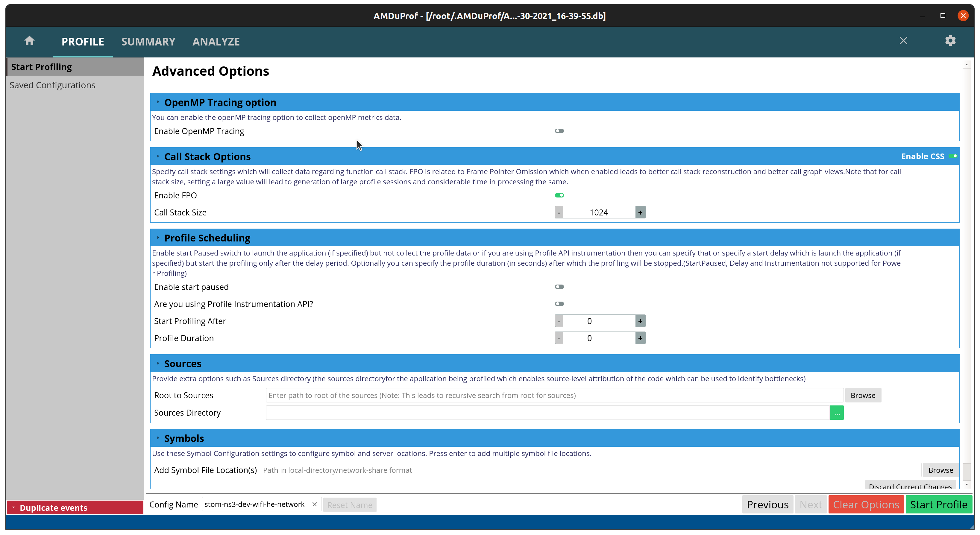Clear the Config Name using the x icon

tap(314, 504)
